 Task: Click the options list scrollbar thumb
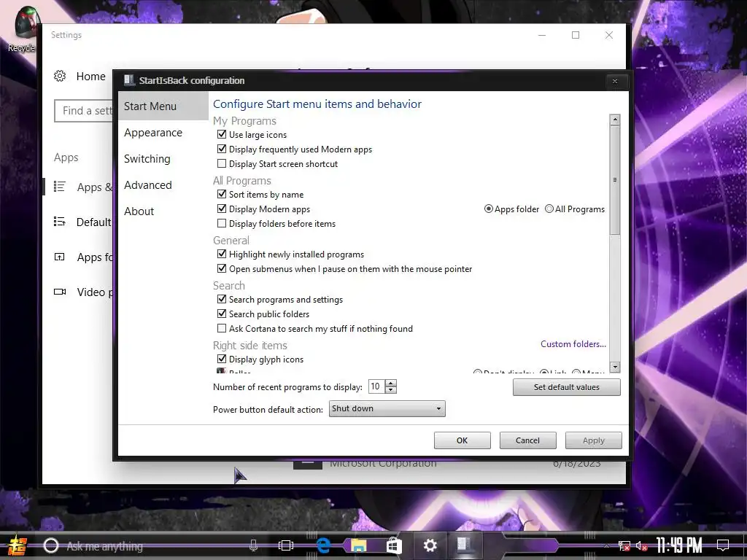tap(615, 180)
